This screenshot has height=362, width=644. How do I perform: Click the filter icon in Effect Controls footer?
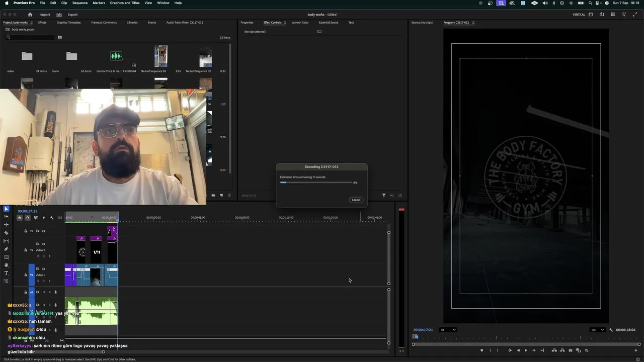click(383, 195)
